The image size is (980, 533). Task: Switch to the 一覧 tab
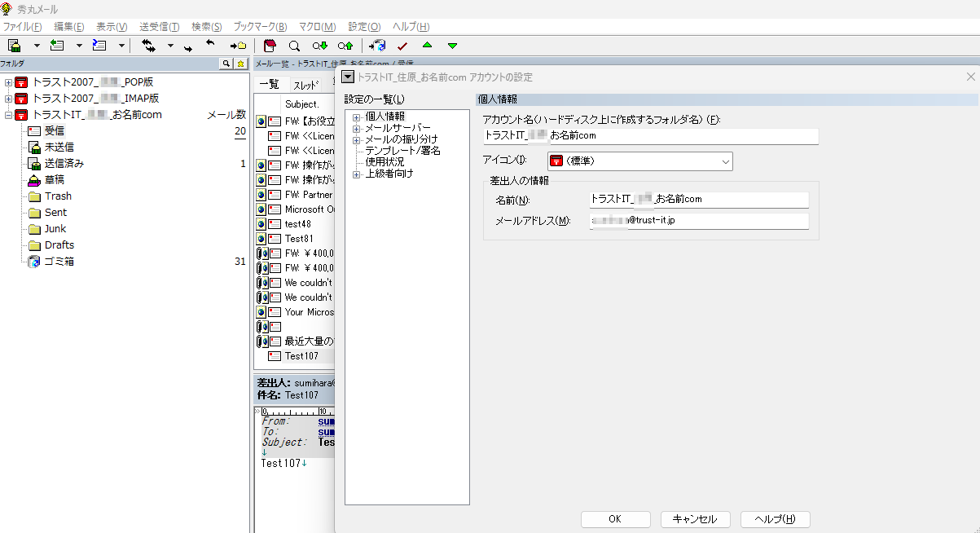coord(269,85)
